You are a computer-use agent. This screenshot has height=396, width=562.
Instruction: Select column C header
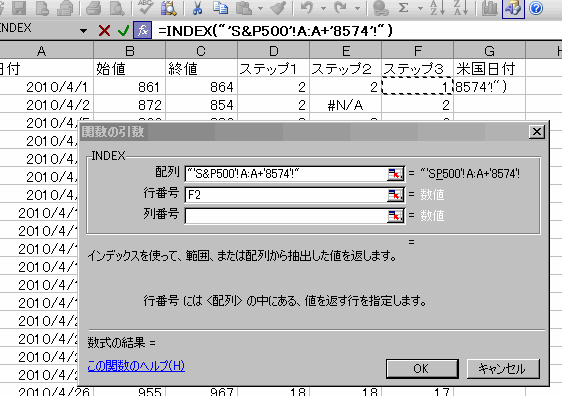point(201,51)
